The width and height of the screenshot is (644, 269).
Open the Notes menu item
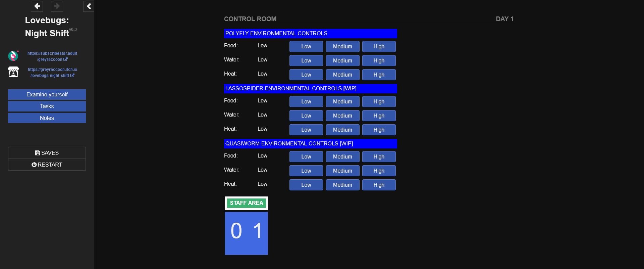[x=47, y=118]
